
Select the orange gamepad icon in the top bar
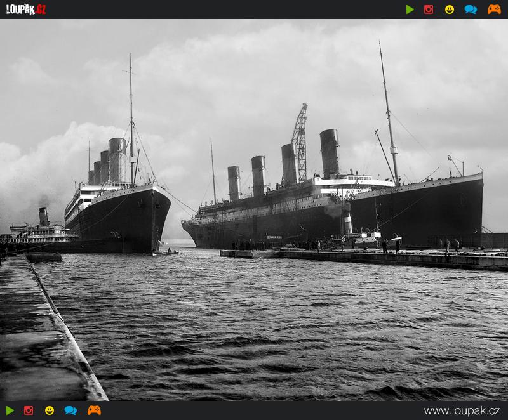[494, 10]
